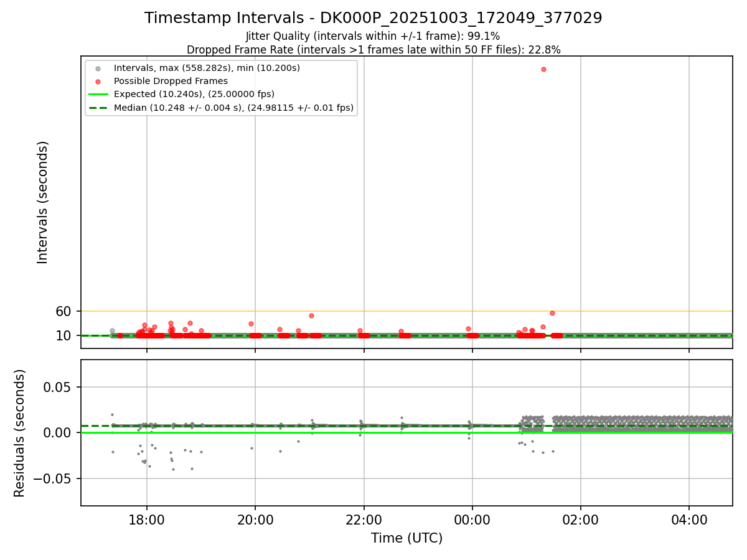Click the 'Possible Dropped Frames' legend entry
The width and height of the screenshot is (747, 560).
click(x=171, y=81)
